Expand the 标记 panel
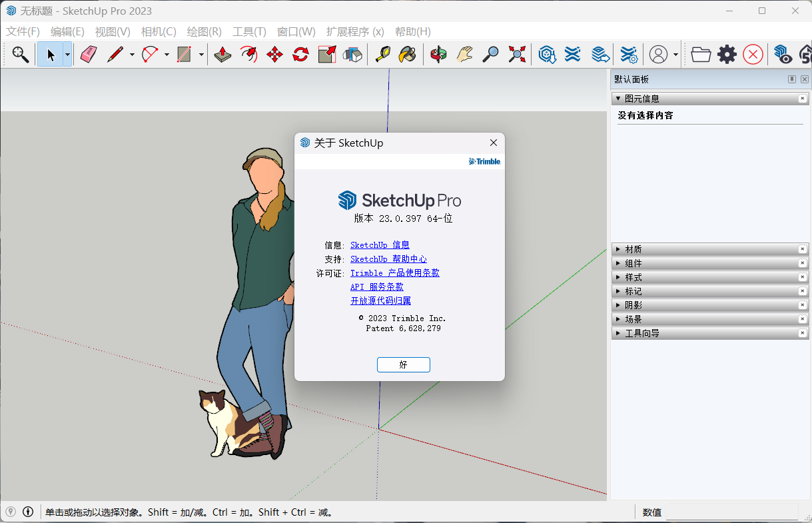This screenshot has height=523, width=812. [618, 291]
